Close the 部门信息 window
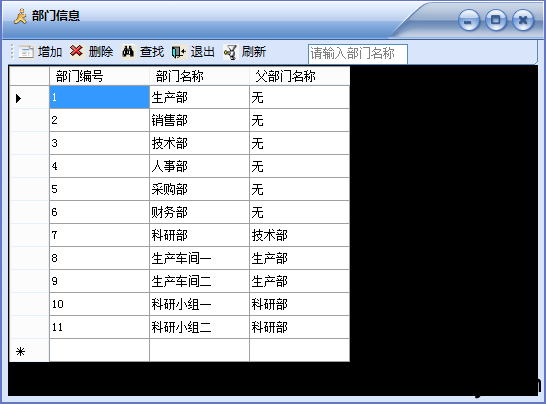 [523, 21]
